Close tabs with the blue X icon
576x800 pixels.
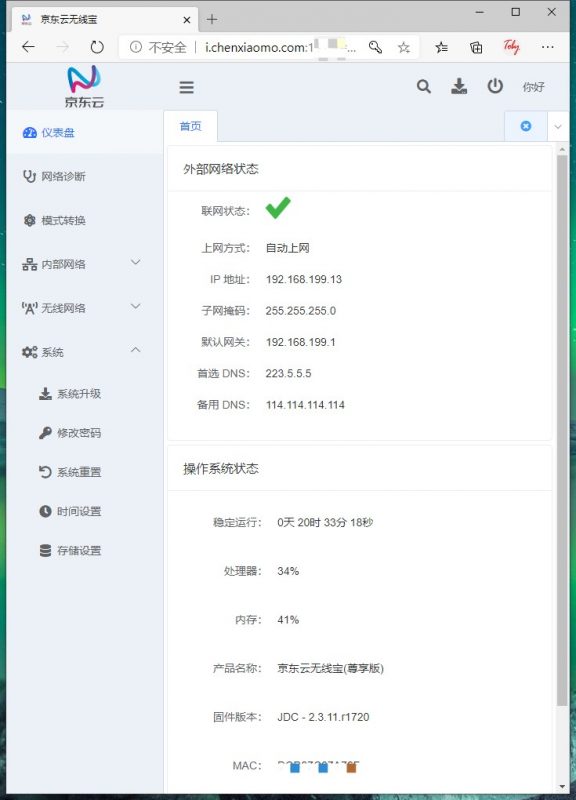pos(525,126)
